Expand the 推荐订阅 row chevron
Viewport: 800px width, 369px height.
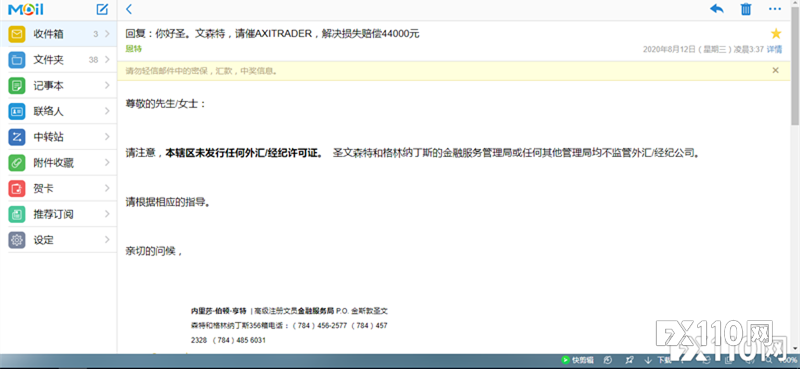107,214
